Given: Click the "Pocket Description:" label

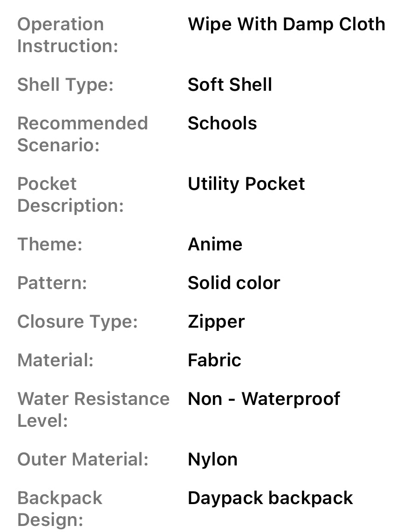Looking at the screenshot, I should pos(70,195).
